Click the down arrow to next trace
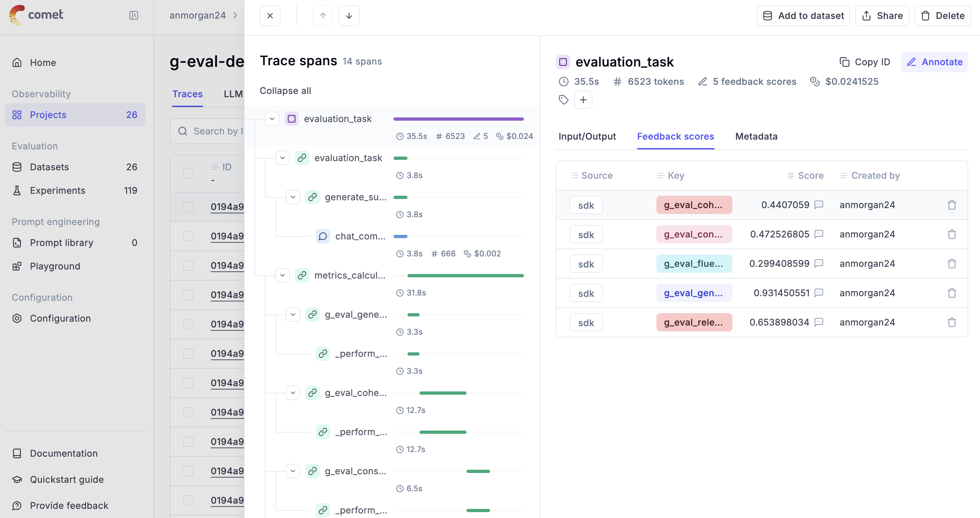The height and width of the screenshot is (518, 980). tap(348, 16)
